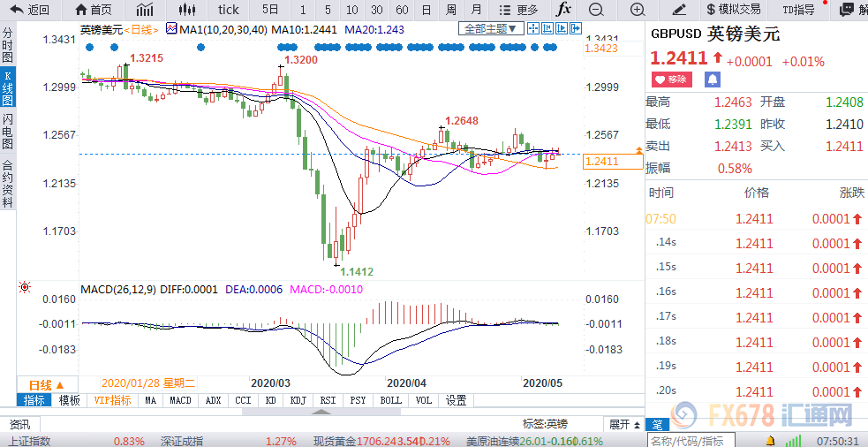Toggle the MA1 indicator checkbox

point(170,29)
